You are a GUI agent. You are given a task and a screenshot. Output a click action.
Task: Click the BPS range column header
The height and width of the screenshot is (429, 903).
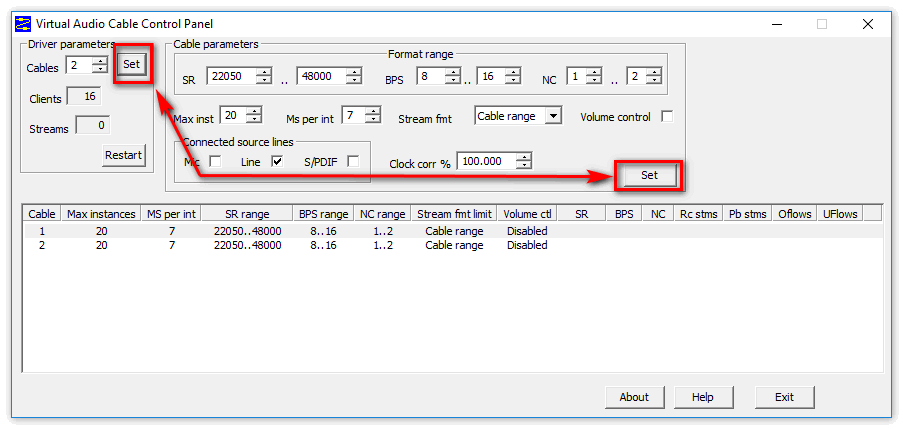click(x=324, y=214)
